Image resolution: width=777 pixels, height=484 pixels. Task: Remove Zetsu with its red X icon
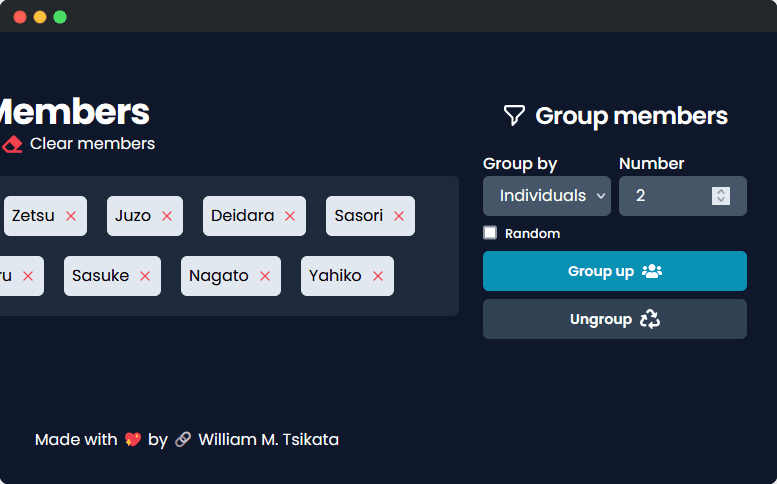71,216
